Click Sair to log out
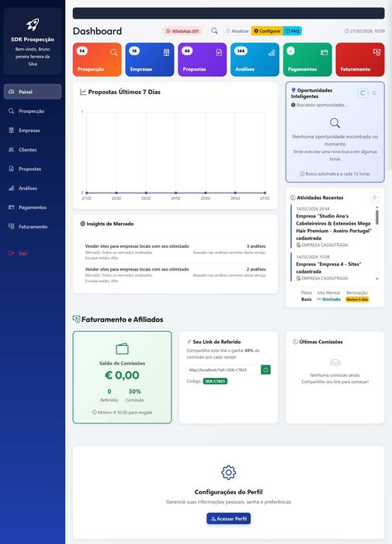Viewport: 392px width, 544px height. 33,253
